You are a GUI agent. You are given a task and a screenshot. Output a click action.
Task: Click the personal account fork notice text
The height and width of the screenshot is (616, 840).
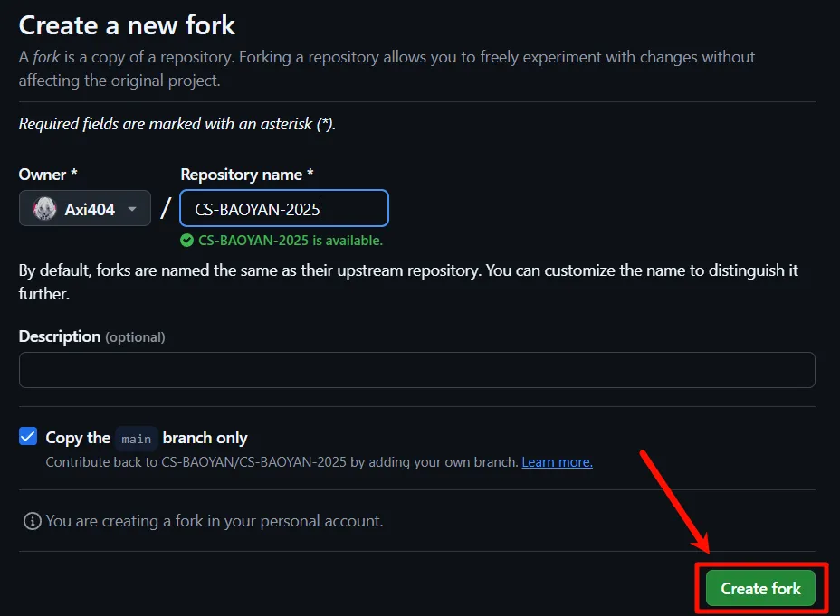[x=215, y=521]
